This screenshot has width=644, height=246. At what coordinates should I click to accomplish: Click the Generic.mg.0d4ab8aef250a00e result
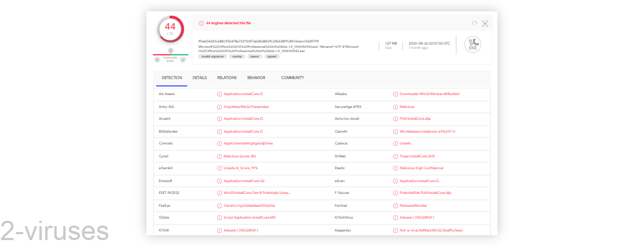[249, 205]
